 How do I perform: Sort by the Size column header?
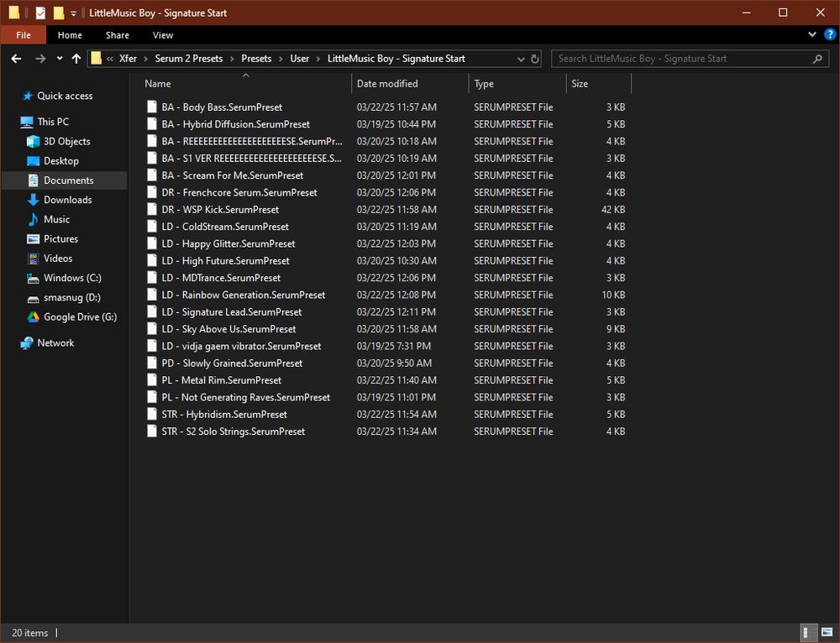pyautogui.click(x=580, y=83)
